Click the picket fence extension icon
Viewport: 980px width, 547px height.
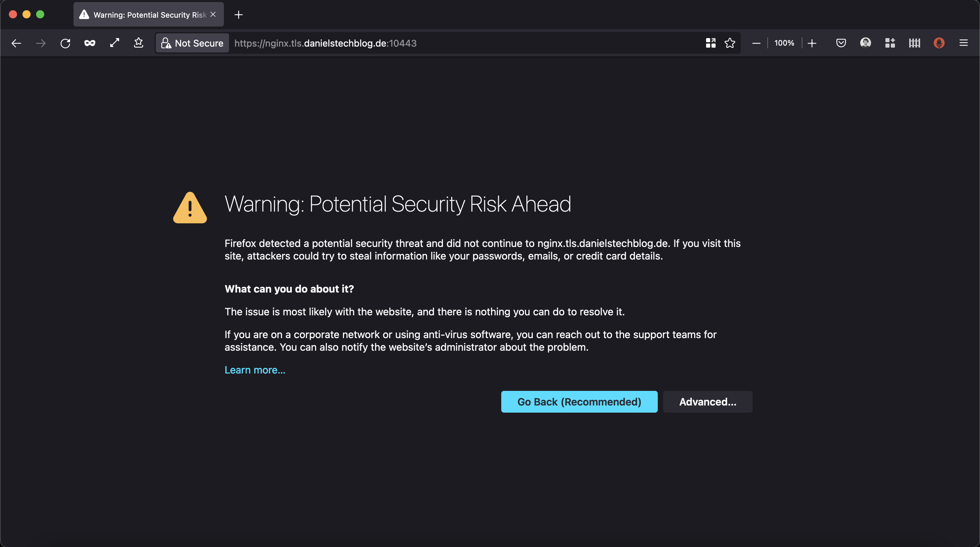click(x=915, y=43)
